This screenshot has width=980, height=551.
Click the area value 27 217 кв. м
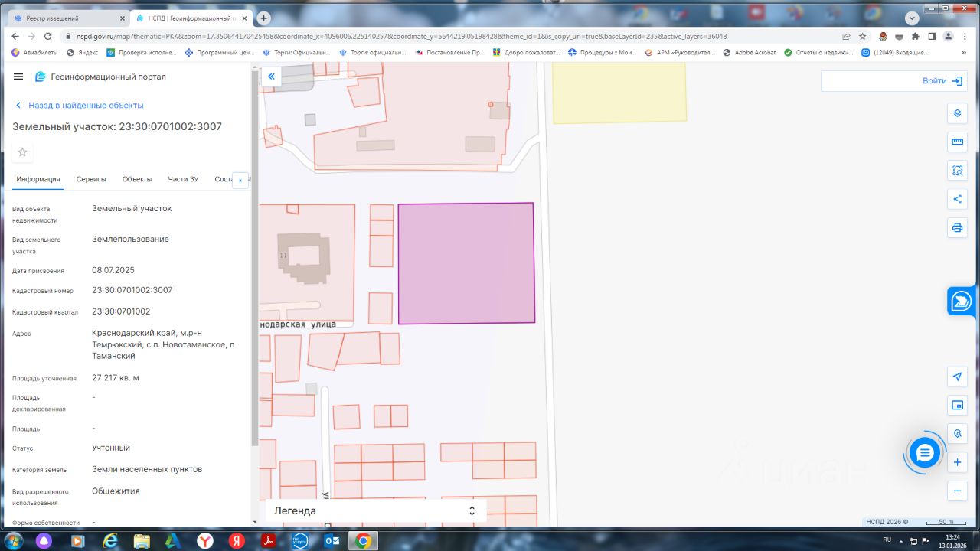[x=116, y=378]
